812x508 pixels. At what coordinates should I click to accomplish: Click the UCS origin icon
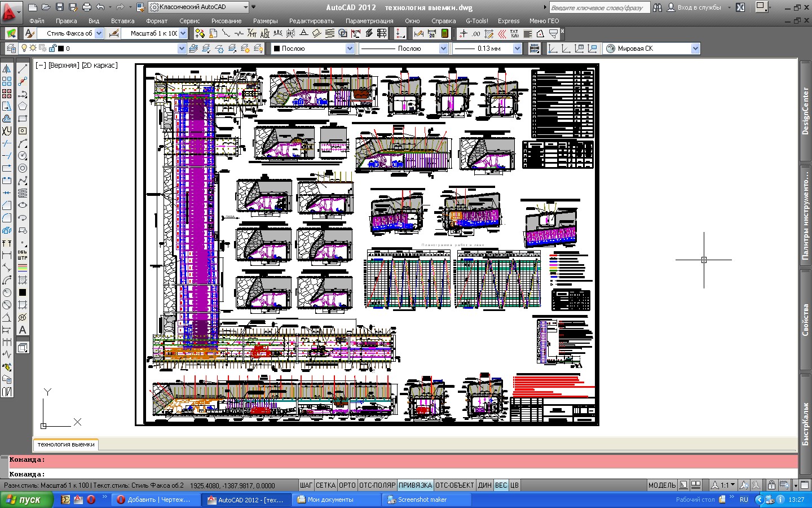click(x=553, y=49)
